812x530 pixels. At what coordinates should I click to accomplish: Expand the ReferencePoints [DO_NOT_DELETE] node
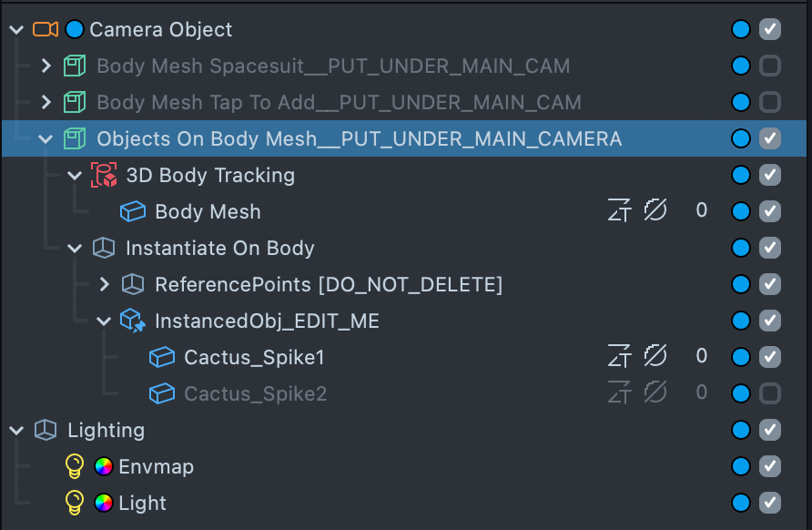(x=105, y=284)
